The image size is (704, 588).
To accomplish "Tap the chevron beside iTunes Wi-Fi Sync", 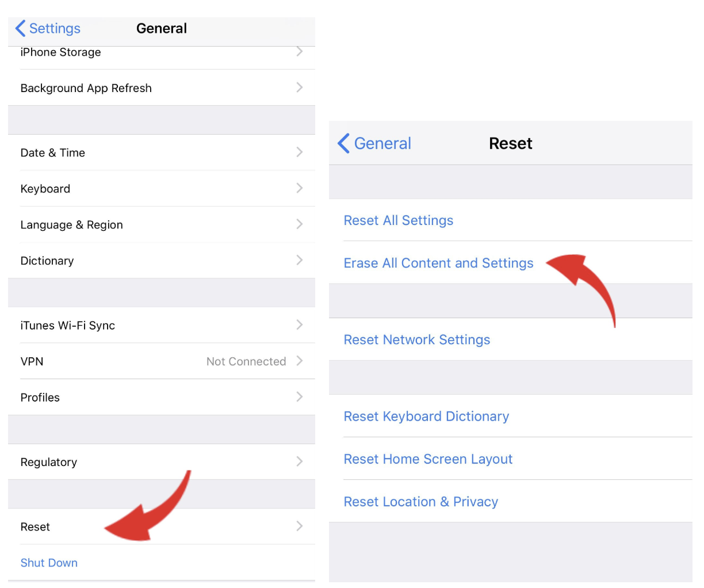I will 299,325.
